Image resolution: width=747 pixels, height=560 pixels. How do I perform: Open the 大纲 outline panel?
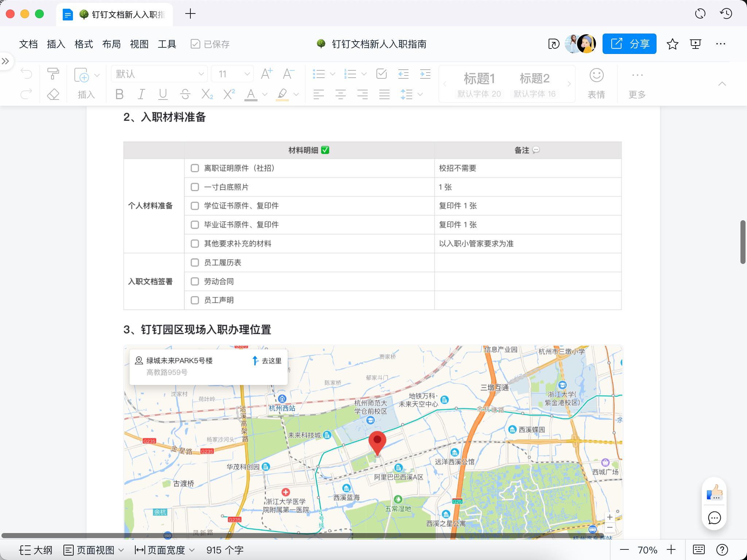click(36, 550)
